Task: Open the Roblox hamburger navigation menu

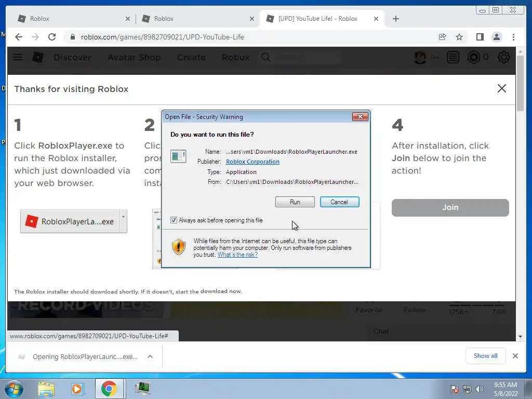Action: (18, 57)
